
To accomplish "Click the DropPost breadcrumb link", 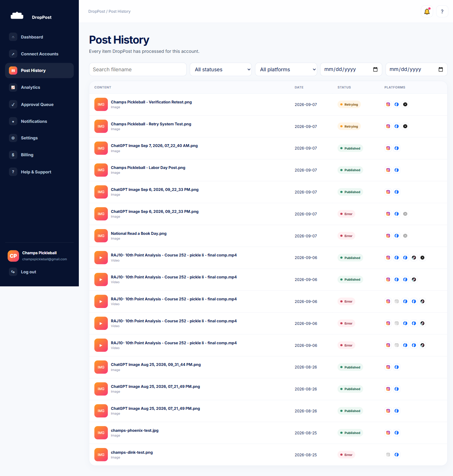I will tap(97, 11).
